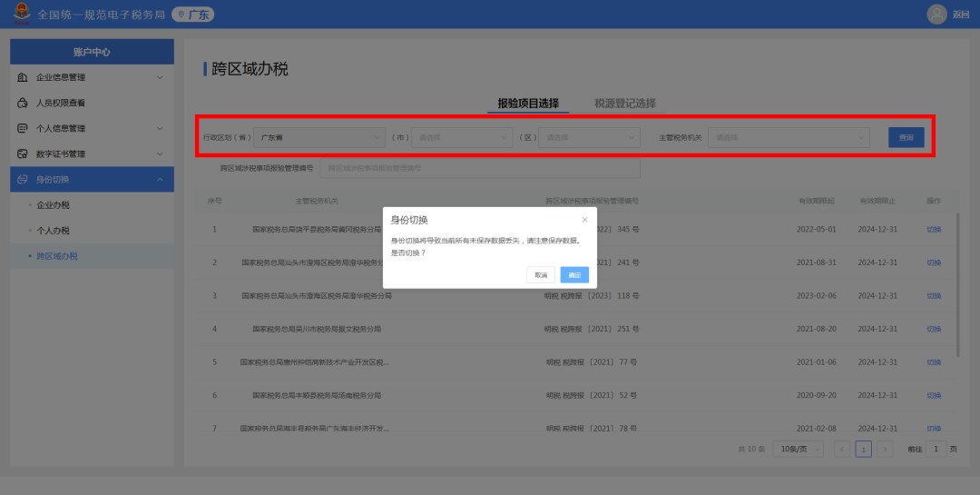
Task: Click the 数字证书管理 icon
Action: point(23,153)
